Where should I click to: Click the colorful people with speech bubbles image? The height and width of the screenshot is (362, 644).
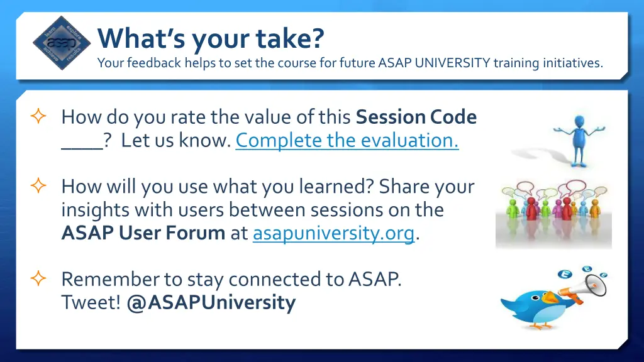(x=553, y=214)
